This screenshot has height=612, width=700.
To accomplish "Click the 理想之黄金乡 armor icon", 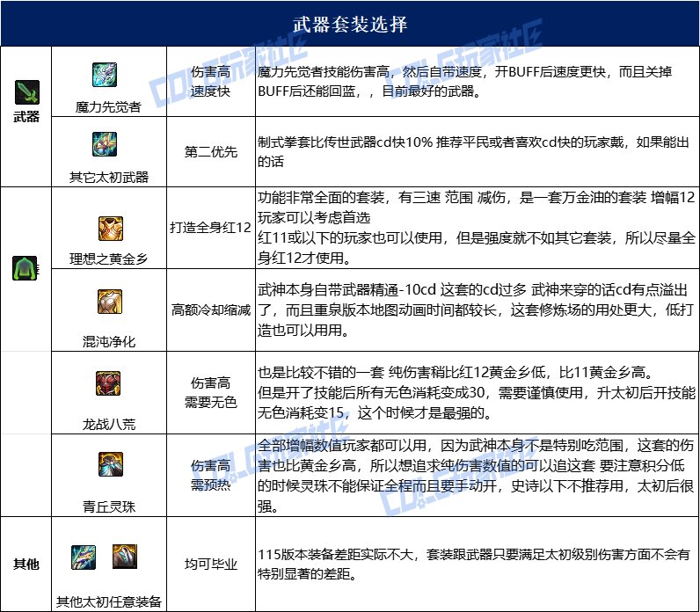I will pos(110,229).
